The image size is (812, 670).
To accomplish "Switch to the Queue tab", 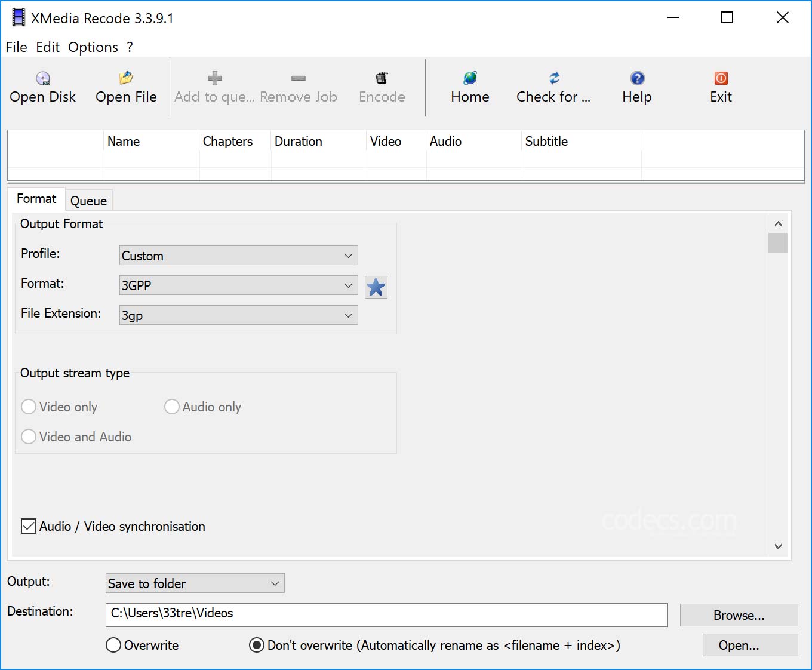I will (88, 201).
